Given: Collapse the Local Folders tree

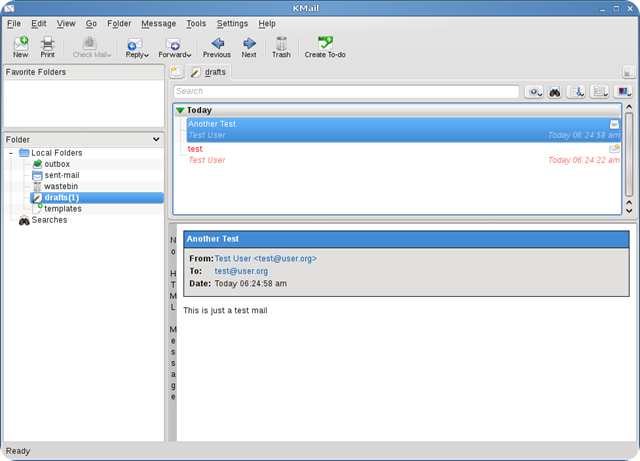Looking at the screenshot, I should pyautogui.click(x=11, y=153).
